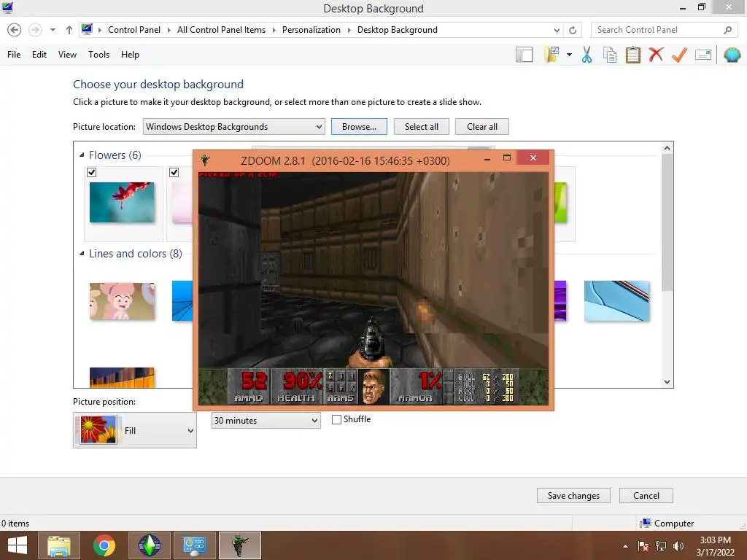Click the search magnifier icon
The image size is (747, 560).
pyautogui.click(x=727, y=30)
